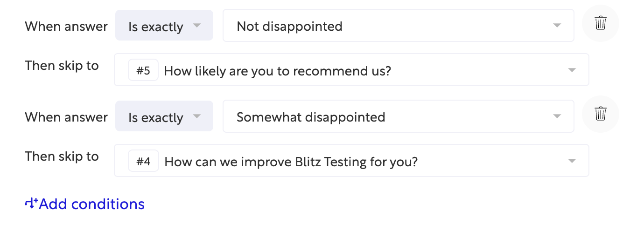
Task: Click the arrow on first Is exactly operator
Action: pos(196,25)
